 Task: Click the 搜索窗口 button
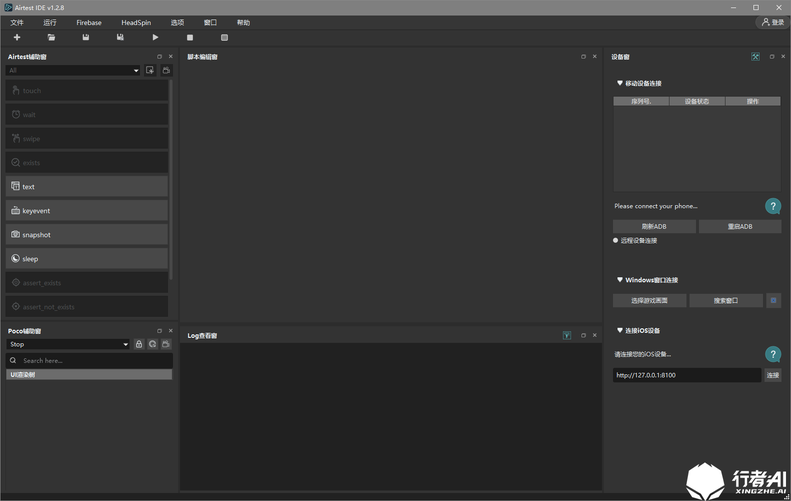(726, 300)
